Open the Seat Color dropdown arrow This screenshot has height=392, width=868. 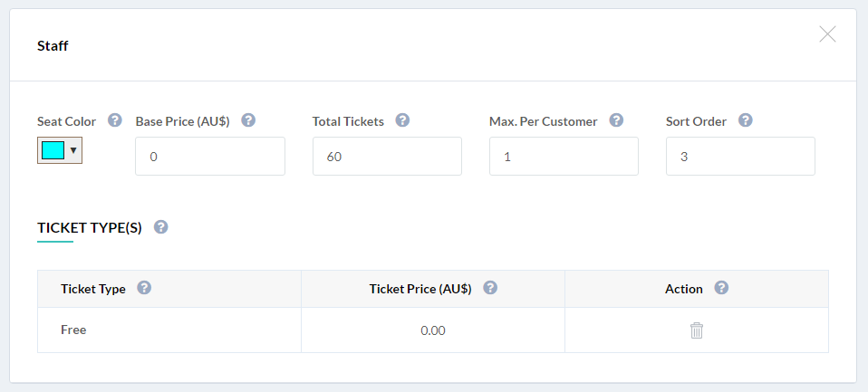coord(73,150)
